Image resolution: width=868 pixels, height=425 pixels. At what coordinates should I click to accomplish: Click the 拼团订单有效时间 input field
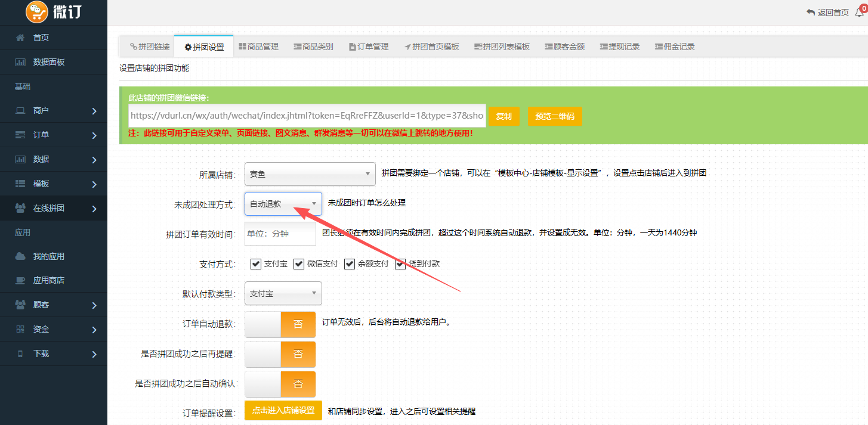pyautogui.click(x=280, y=234)
